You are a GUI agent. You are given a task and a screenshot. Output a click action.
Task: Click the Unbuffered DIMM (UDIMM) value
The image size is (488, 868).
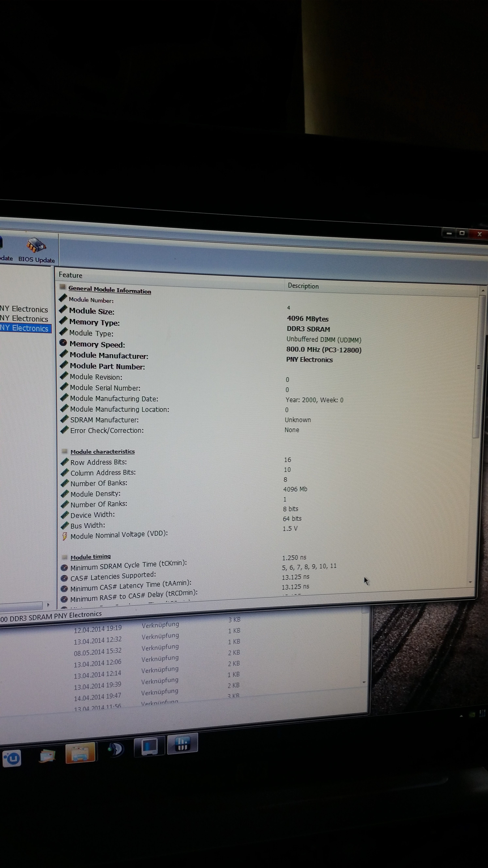324,340
